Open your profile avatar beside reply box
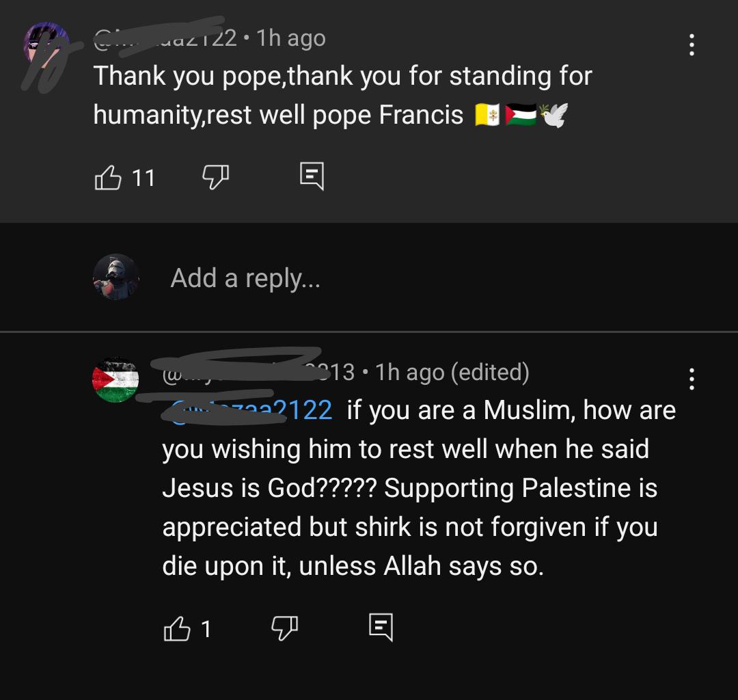 115,278
